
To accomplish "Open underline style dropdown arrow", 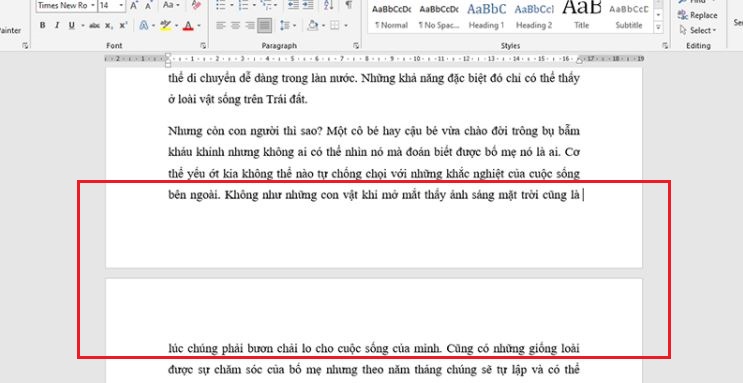I will tap(82, 25).
